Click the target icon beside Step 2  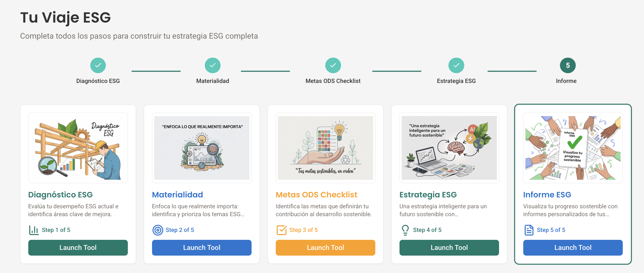tap(158, 230)
